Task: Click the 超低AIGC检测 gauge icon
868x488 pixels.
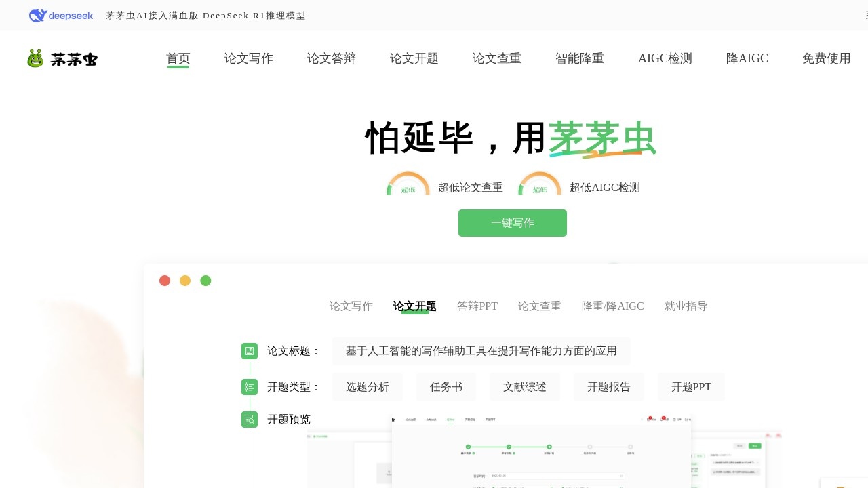Action: (540, 184)
